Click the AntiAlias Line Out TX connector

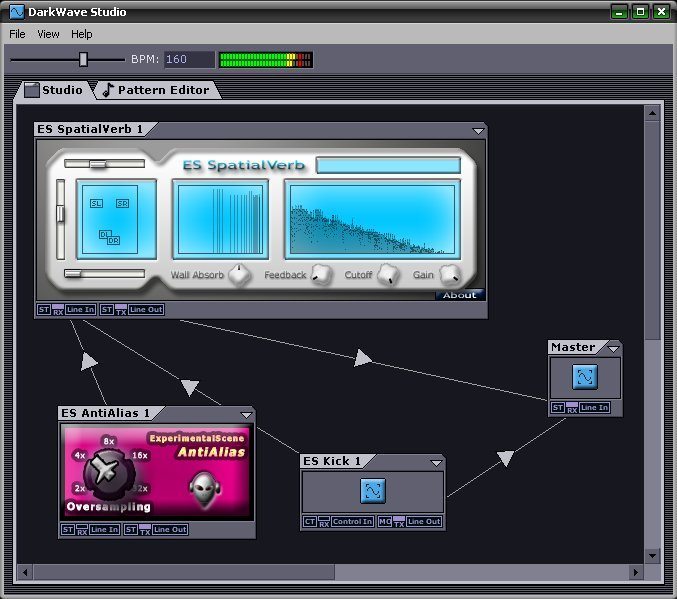coord(145,529)
